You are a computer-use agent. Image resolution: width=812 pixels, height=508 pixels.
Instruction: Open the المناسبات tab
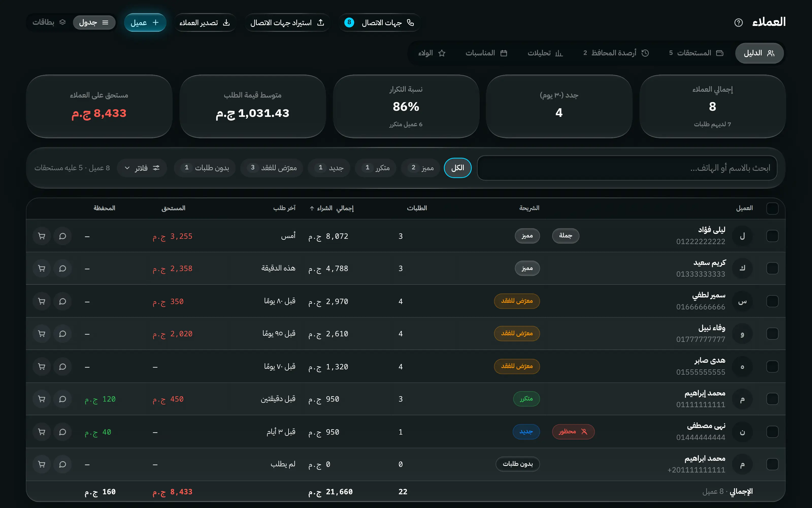pos(486,53)
